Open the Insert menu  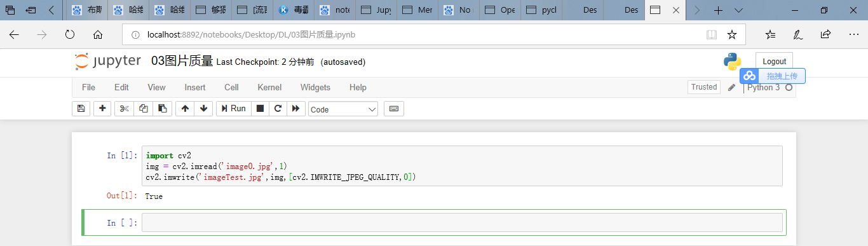[x=195, y=87]
